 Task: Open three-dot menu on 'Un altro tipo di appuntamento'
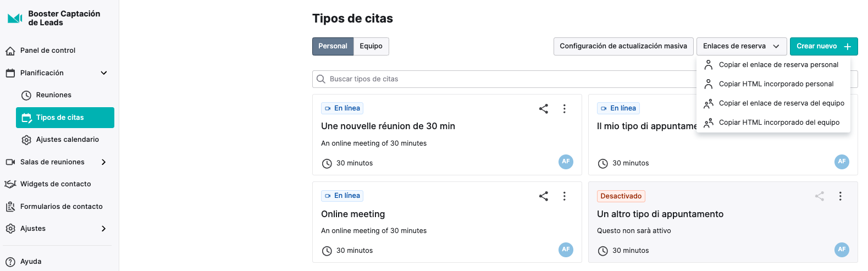tap(840, 196)
